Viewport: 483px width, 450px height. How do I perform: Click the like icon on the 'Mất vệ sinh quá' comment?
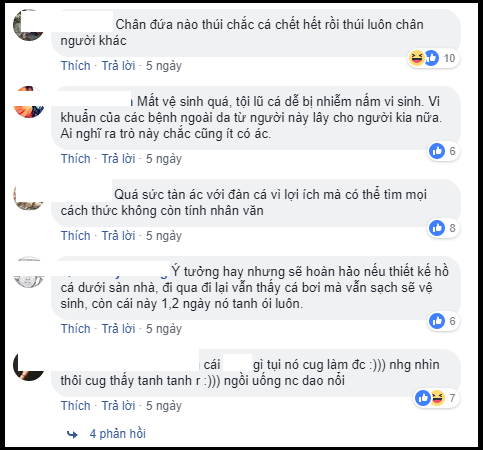[x=437, y=151]
